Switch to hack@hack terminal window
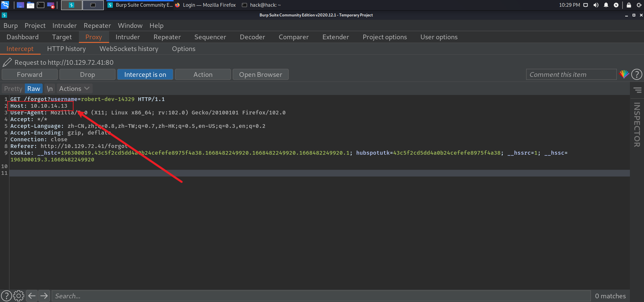The height and width of the screenshot is (302, 644). (x=262, y=5)
